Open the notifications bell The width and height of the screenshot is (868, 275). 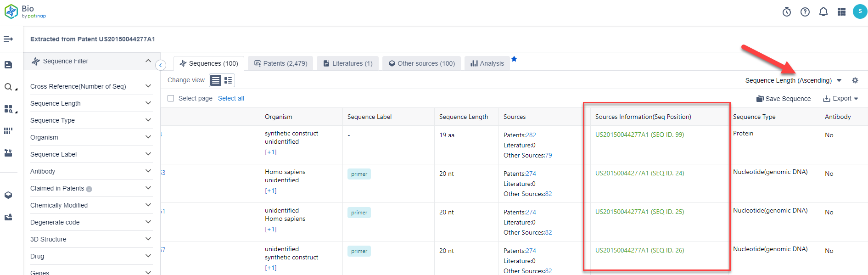tap(823, 12)
